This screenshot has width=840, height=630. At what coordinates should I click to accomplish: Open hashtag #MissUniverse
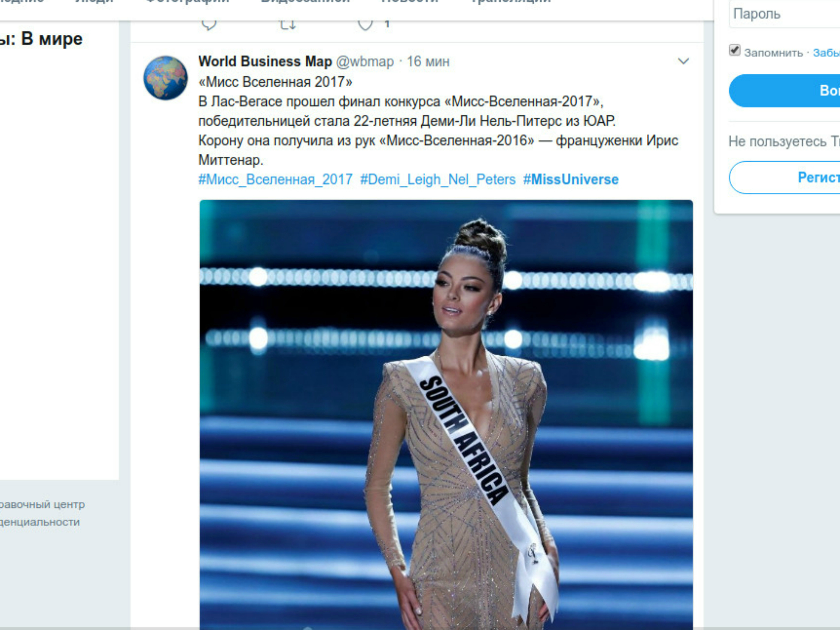[571, 179]
